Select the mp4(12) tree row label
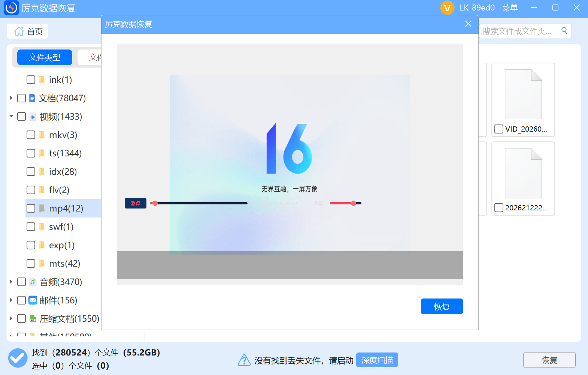The height and width of the screenshot is (375, 588). (66, 208)
